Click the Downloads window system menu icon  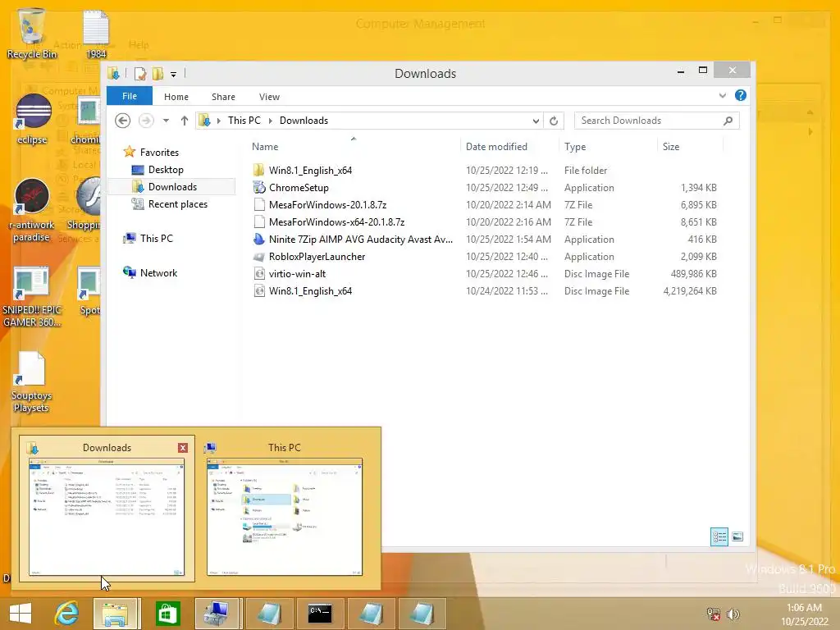tap(113, 73)
